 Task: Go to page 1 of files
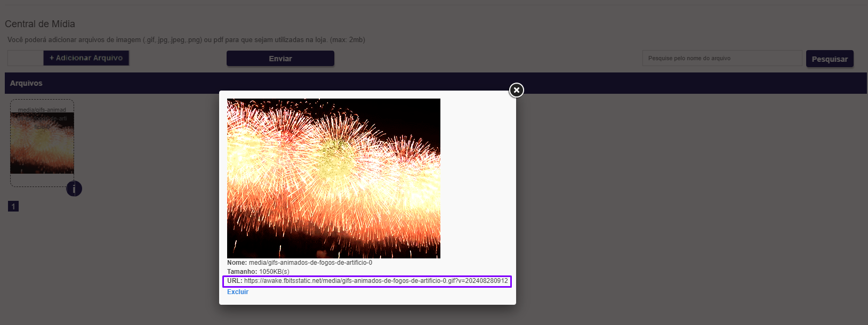[x=13, y=206]
